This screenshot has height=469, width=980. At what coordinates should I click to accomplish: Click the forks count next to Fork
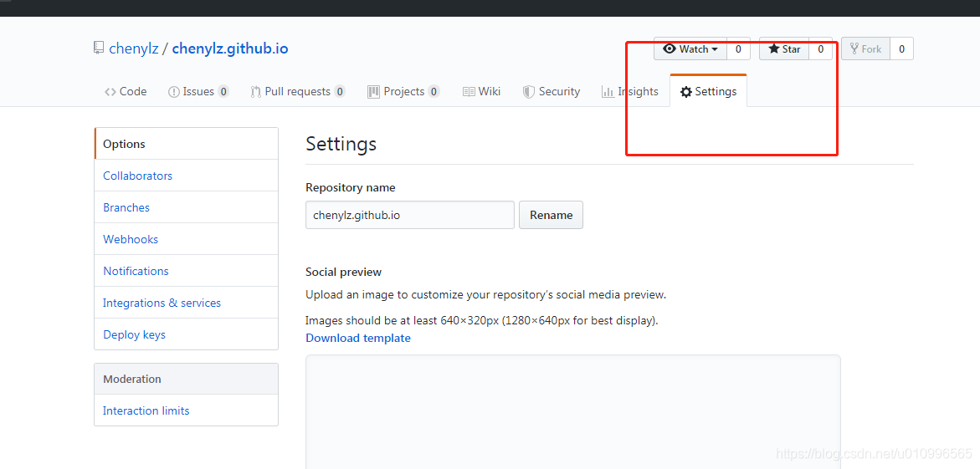pyautogui.click(x=901, y=48)
